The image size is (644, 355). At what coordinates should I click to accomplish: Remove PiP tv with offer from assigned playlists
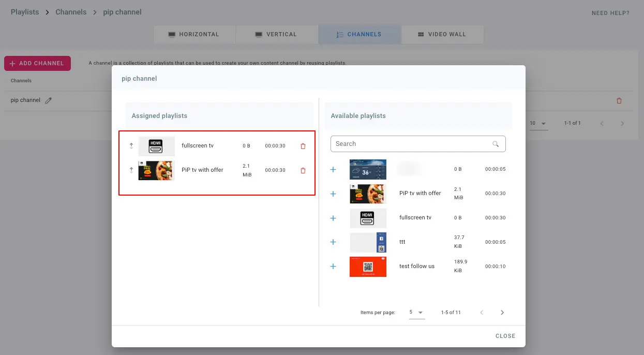click(303, 171)
